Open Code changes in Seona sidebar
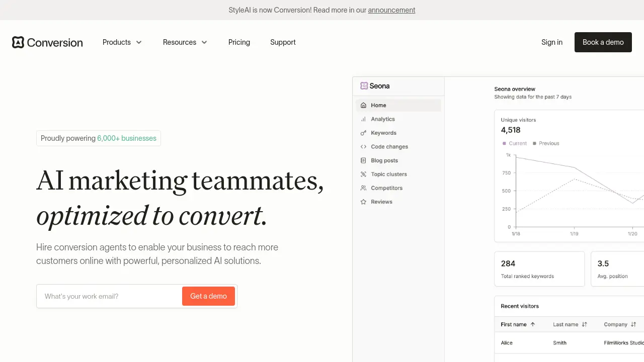 point(398,147)
